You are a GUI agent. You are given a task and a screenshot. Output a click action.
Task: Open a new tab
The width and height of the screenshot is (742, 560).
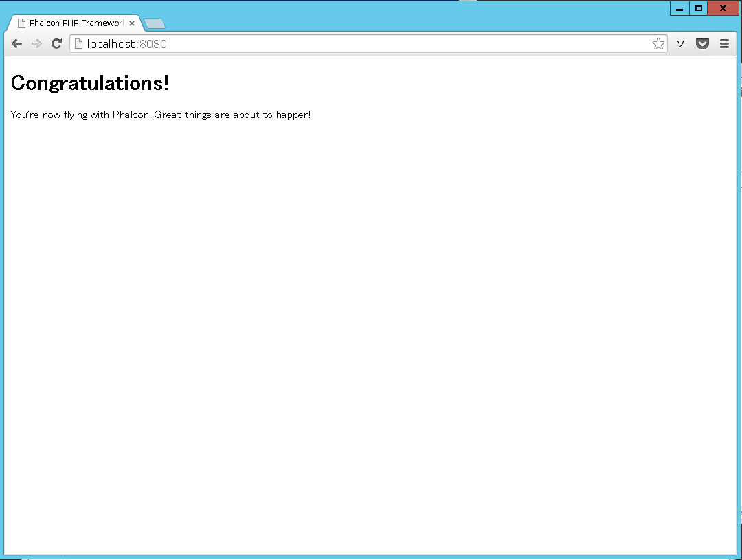click(x=155, y=23)
